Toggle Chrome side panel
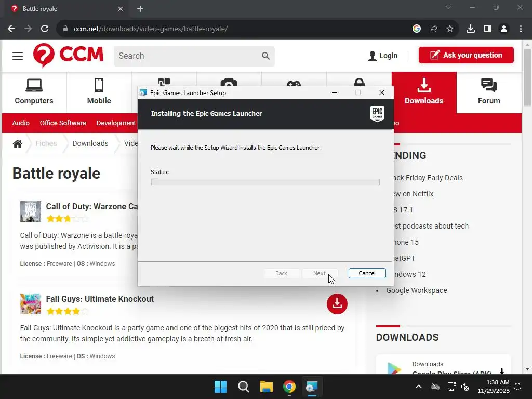 pos(487,29)
